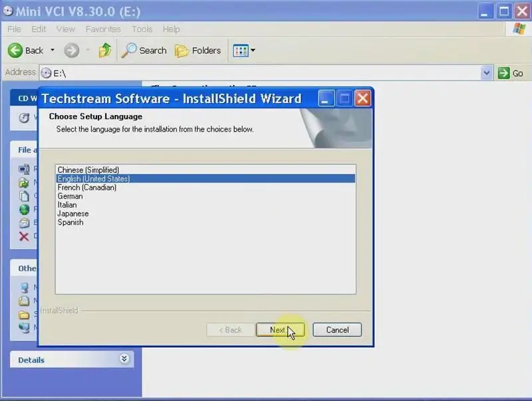Click the CD writing tasks clock icon
The image size is (532, 401).
(x=24, y=118)
